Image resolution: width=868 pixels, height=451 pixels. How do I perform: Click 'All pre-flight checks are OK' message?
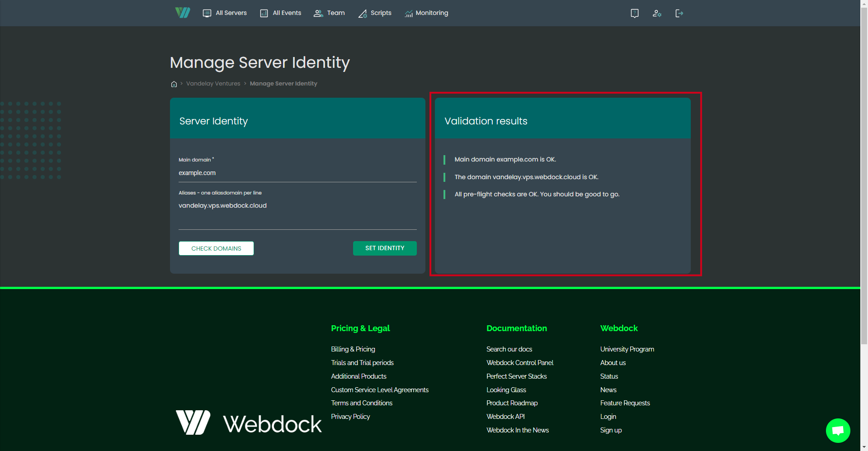[537, 195]
